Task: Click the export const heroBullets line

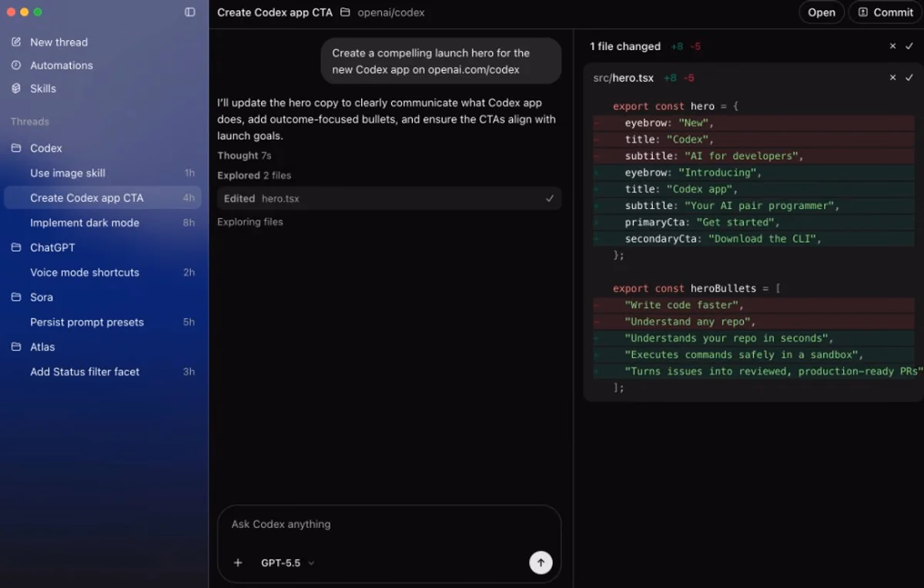Action: pyautogui.click(x=697, y=288)
